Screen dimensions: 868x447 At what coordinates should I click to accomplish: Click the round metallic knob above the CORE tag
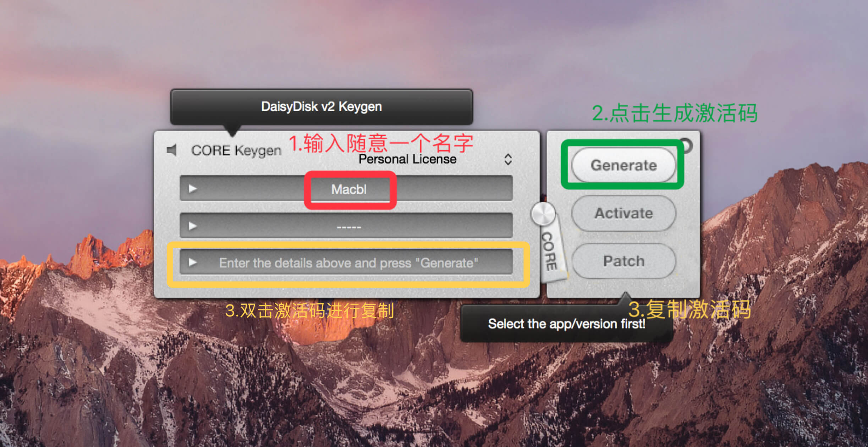pos(543,214)
